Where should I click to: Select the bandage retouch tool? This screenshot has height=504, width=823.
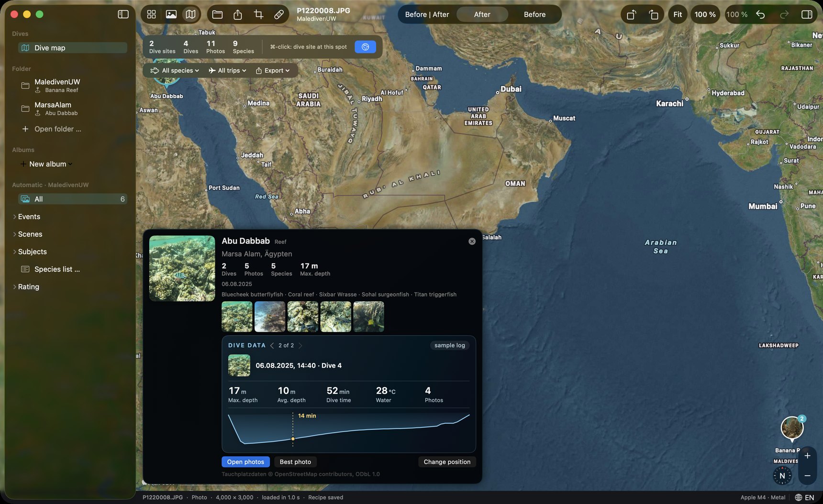coord(278,14)
